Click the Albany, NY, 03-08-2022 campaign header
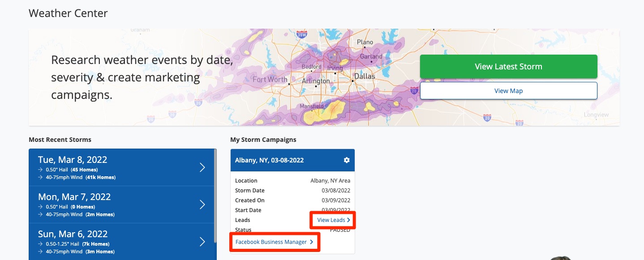The height and width of the screenshot is (260, 644). coord(269,160)
